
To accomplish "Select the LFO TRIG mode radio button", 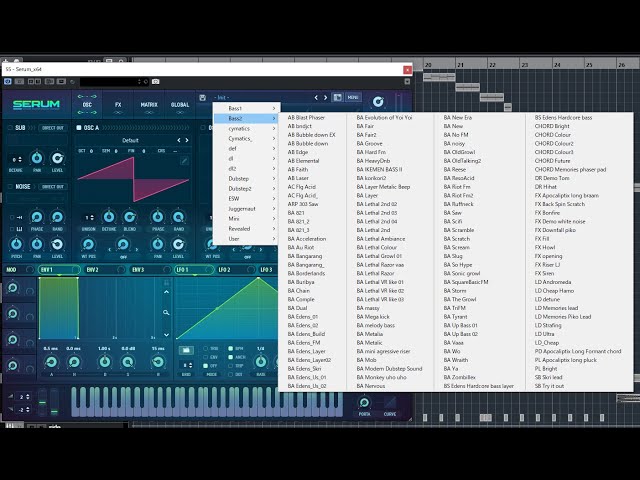I will [x=205, y=349].
